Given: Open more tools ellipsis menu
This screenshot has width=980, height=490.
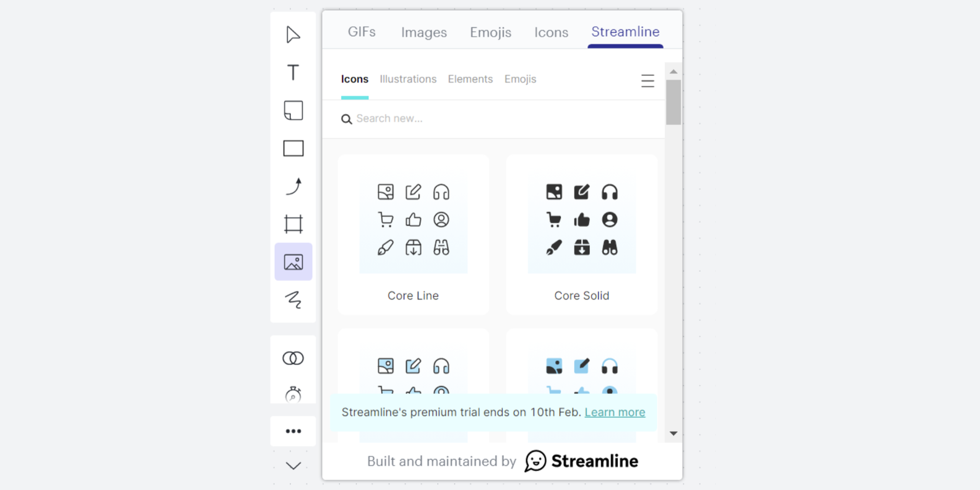Looking at the screenshot, I should pyautogui.click(x=293, y=431).
